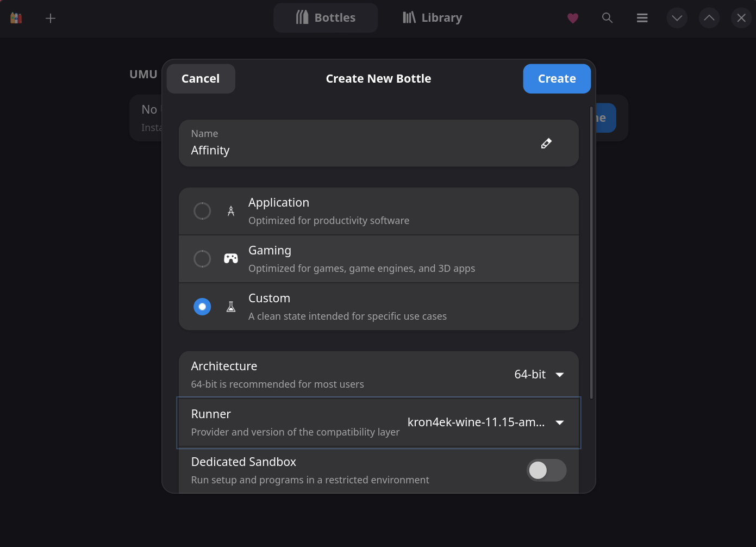The image size is (756, 547).
Task: Click the 'Provider and version of the compatibility layer' text
Action: pos(295,432)
